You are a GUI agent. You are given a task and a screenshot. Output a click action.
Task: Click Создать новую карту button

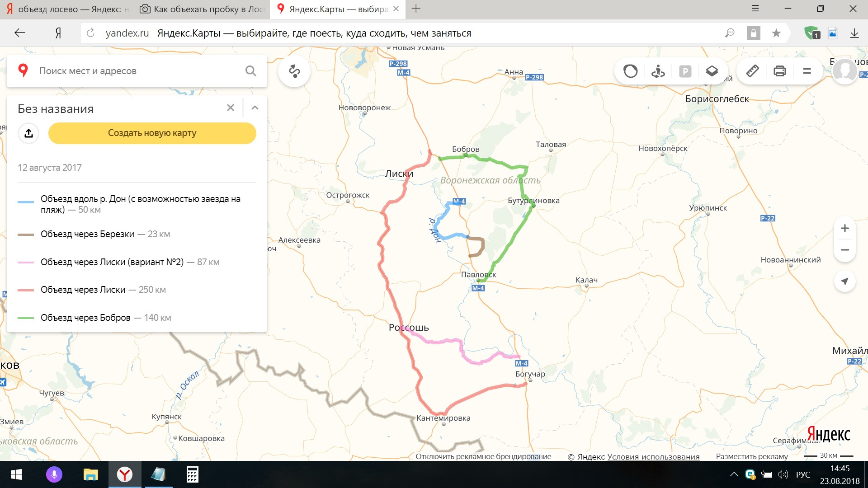152,133
